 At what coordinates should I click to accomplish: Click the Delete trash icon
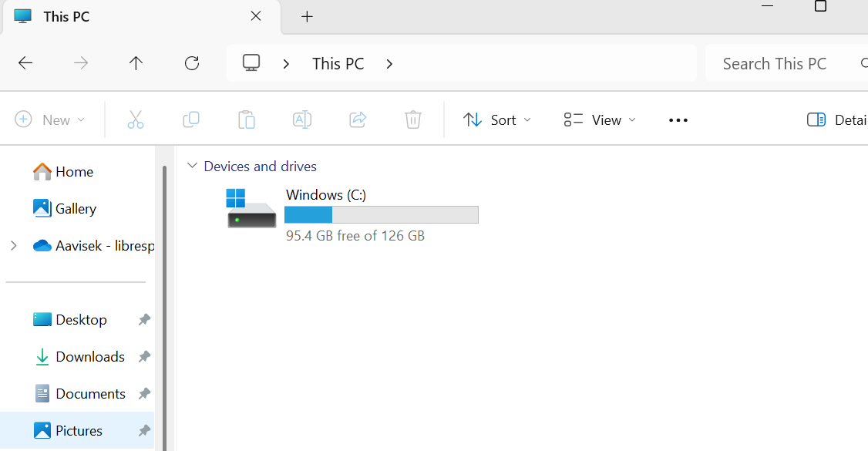pos(413,119)
